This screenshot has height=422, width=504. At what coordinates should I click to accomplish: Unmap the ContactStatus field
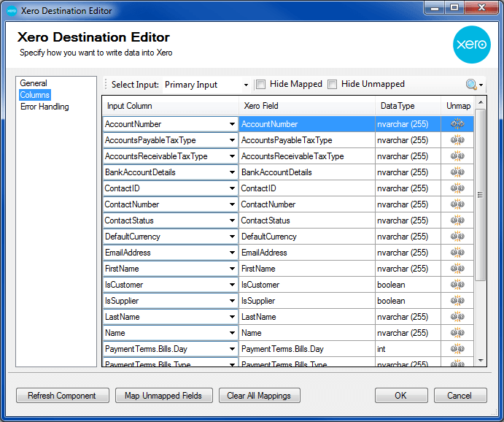click(x=457, y=220)
